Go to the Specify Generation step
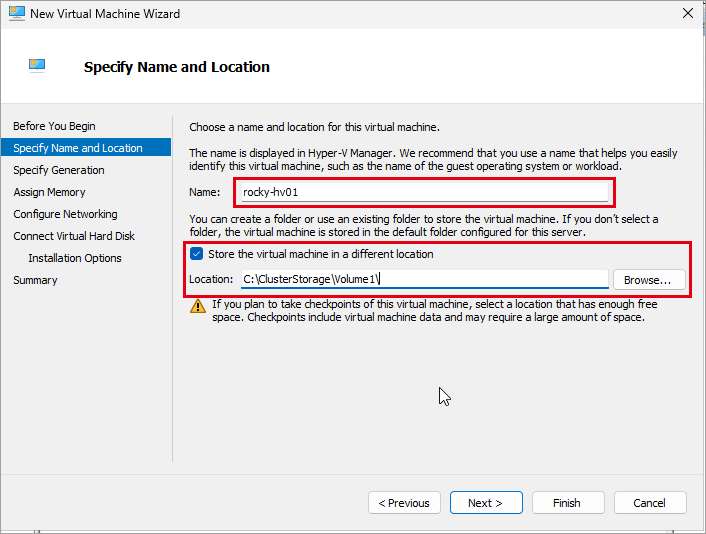 [x=59, y=170]
